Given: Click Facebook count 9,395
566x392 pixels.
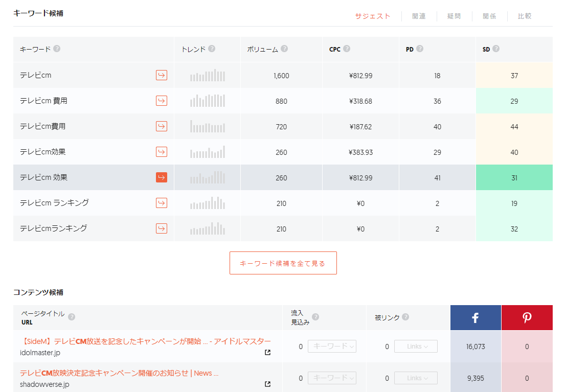Looking at the screenshot, I should pos(476,378).
